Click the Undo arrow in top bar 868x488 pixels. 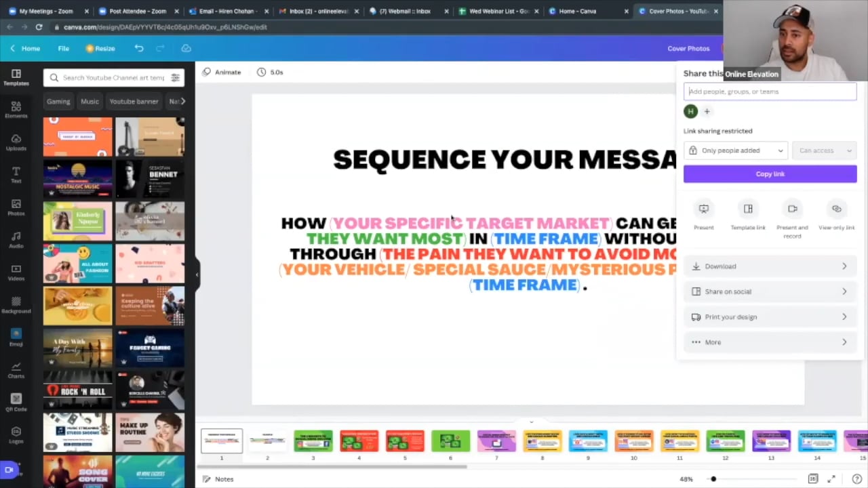click(x=139, y=48)
